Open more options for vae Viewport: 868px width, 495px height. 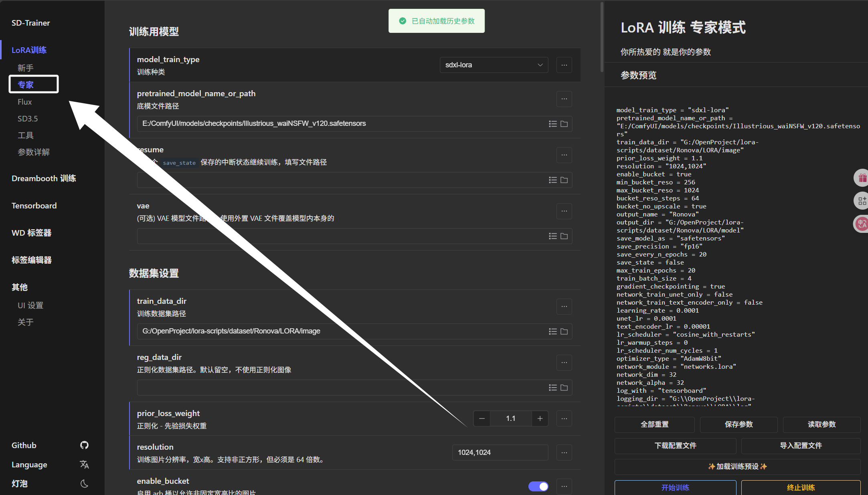click(x=564, y=211)
